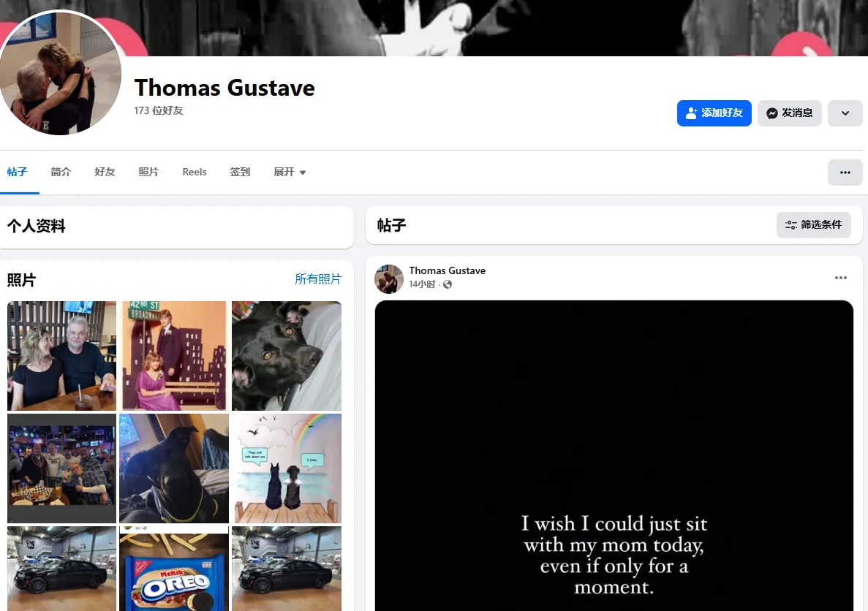Click the messenger icon in 发消息 button
This screenshot has height=611, width=868.
(x=772, y=113)
